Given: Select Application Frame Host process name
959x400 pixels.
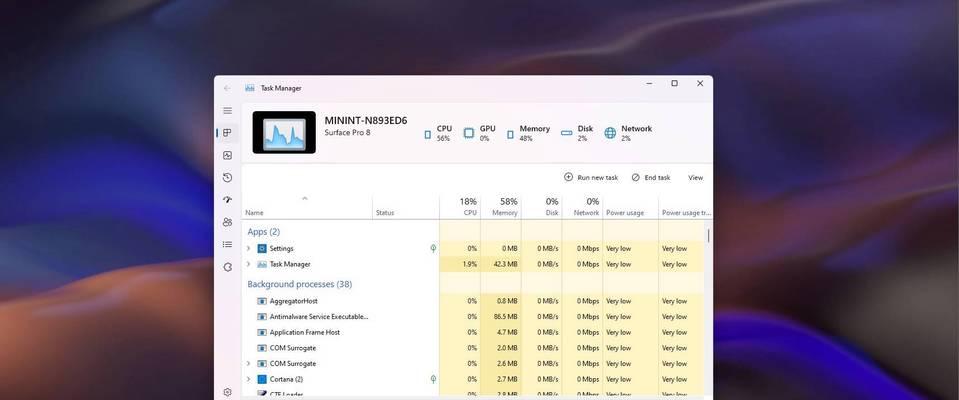Looking at the screenshot, I should tap(305, 332).
